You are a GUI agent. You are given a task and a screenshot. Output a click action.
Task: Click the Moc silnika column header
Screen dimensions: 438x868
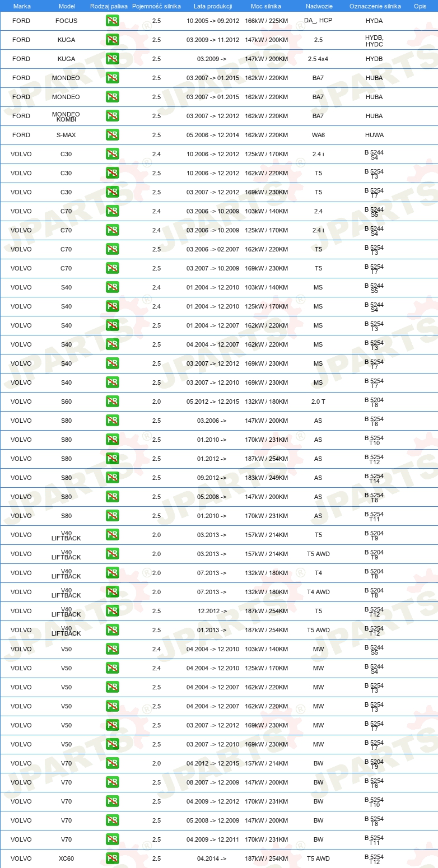coord(265,6)
